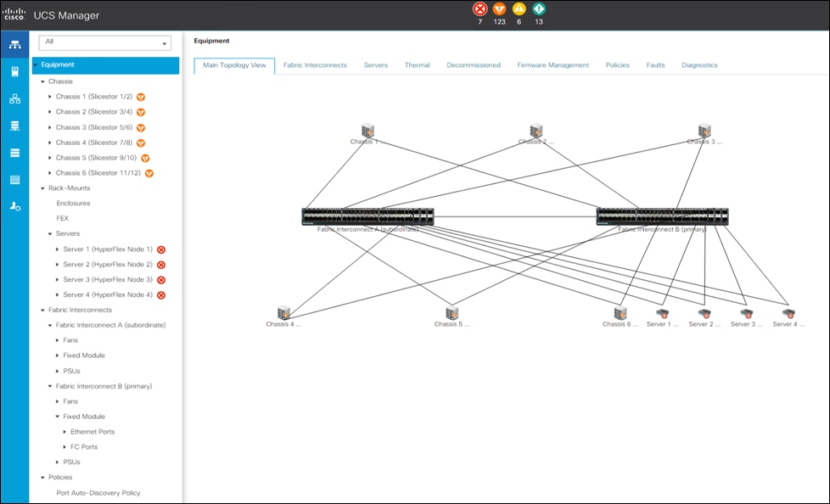This screenshot has width=830, height=504.
Task: Open the LAN icon in the navigation rail
Action: click(x=14, y=99)
